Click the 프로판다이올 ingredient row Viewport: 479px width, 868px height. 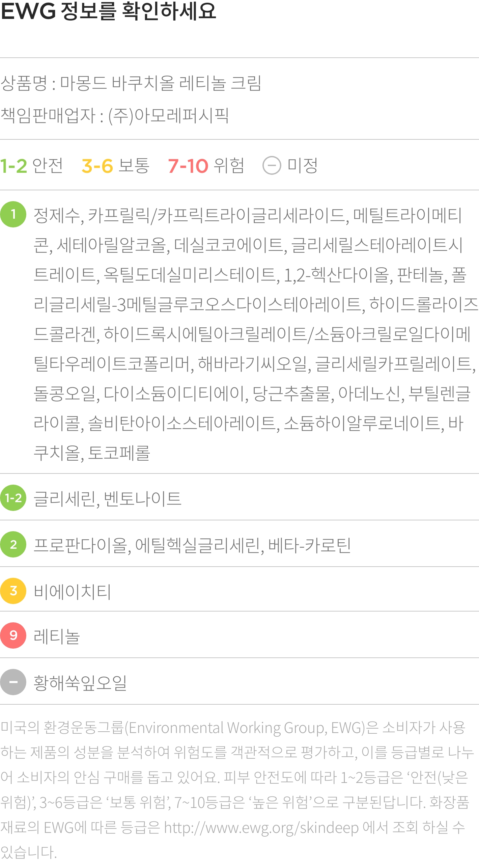239,544
